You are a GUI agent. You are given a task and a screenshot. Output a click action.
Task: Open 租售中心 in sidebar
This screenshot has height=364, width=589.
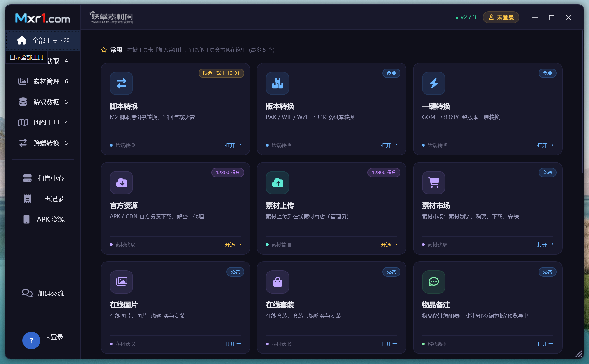click(43, 178)
